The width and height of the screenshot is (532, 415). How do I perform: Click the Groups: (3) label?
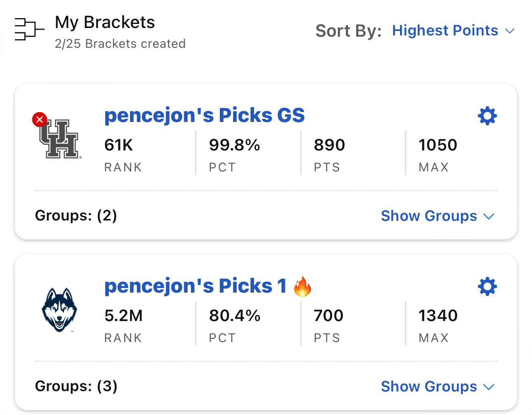point(76,387)
